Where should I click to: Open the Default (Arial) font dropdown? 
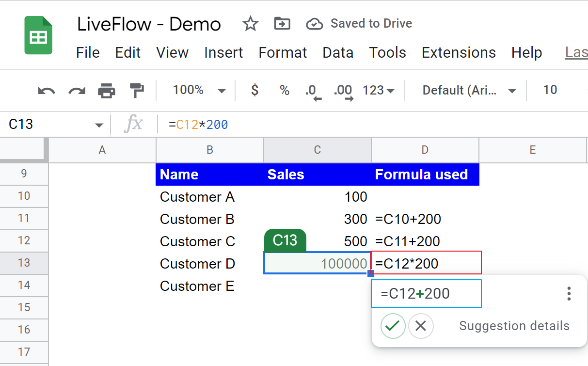(x=469, y=90)
